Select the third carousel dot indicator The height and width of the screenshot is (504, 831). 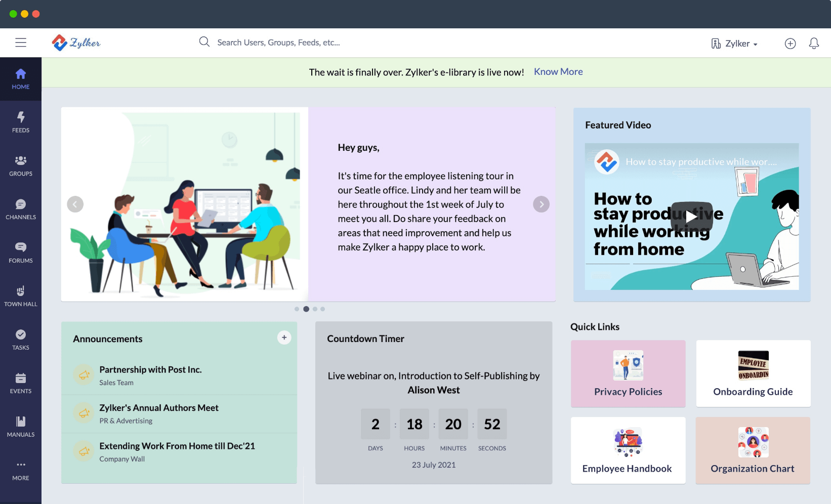[315, 309]
